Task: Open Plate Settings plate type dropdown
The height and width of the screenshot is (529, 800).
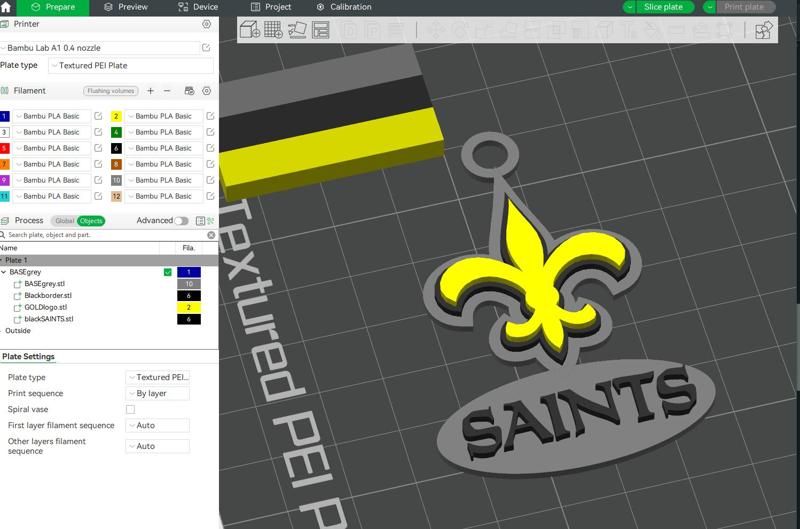Action: pos(158,377)
